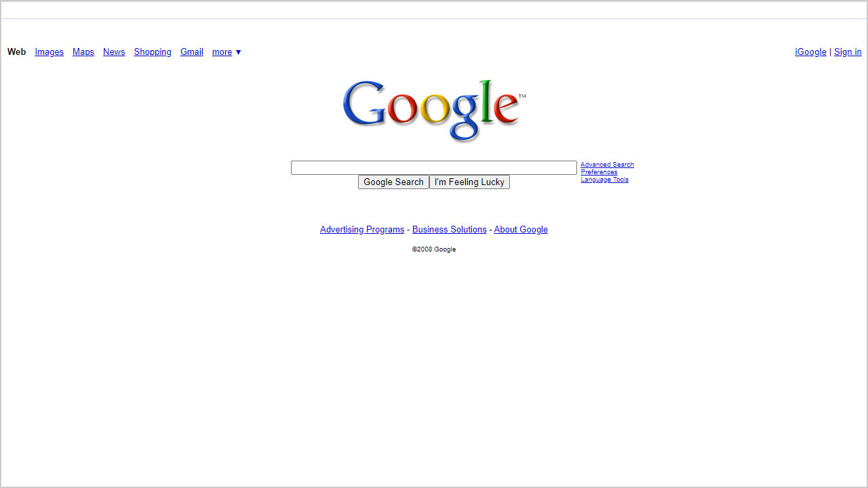Open About Google link
868x488 pixels.
click(x=521, y=230)
